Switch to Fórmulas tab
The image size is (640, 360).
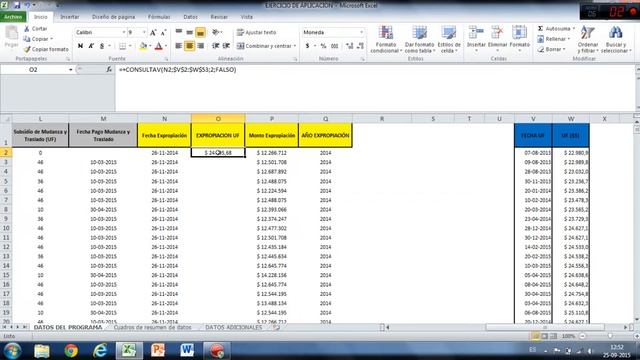click(159, 17)
